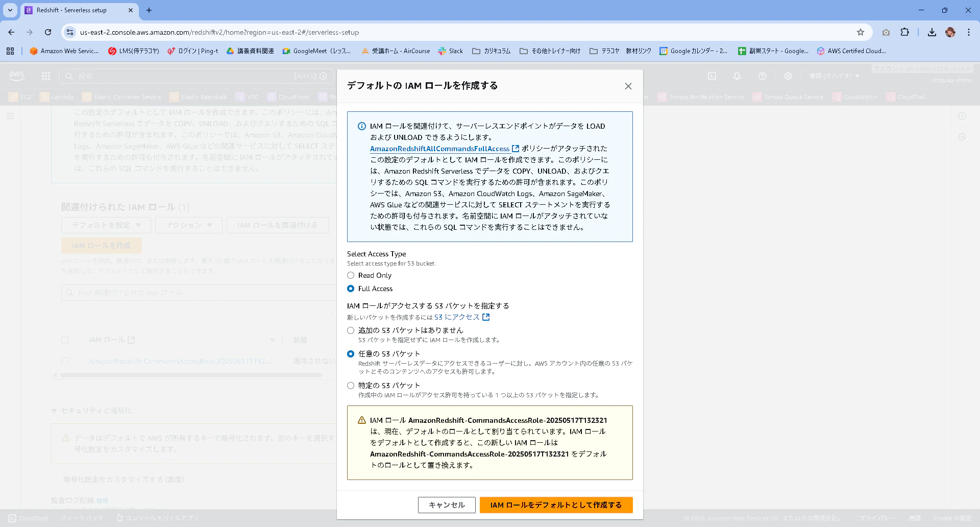
Task: Click the browser forward arrow
Action: pyautogui.click(x=30, y=32)
